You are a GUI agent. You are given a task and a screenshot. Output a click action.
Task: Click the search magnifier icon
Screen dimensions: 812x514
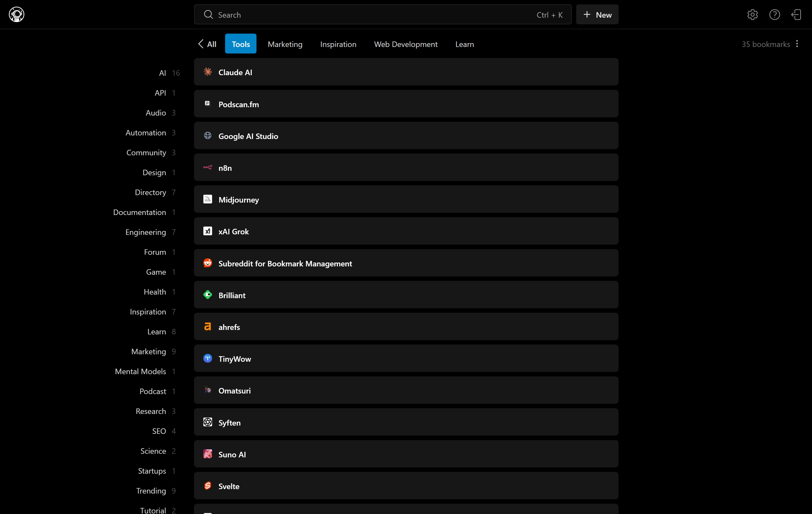[208, 14]
